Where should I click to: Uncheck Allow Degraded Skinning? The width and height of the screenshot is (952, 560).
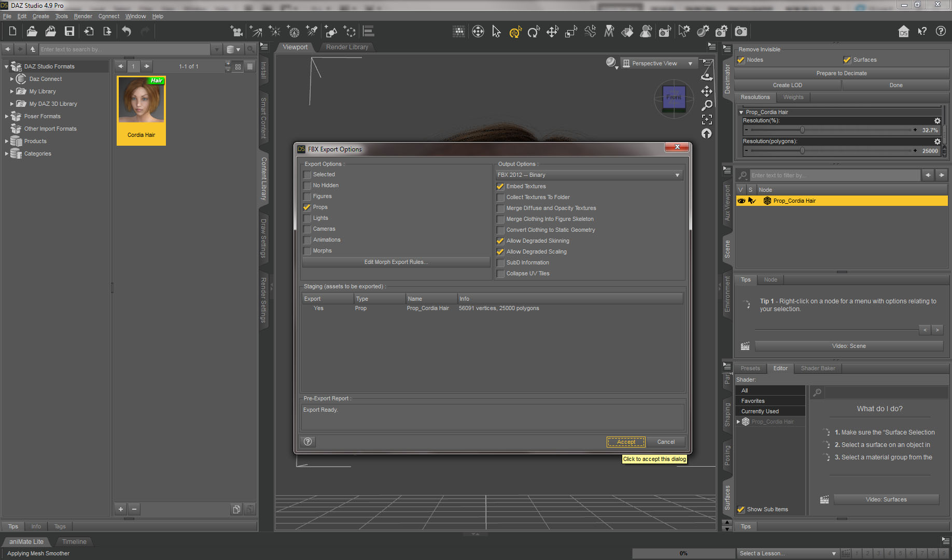[500, 241]
